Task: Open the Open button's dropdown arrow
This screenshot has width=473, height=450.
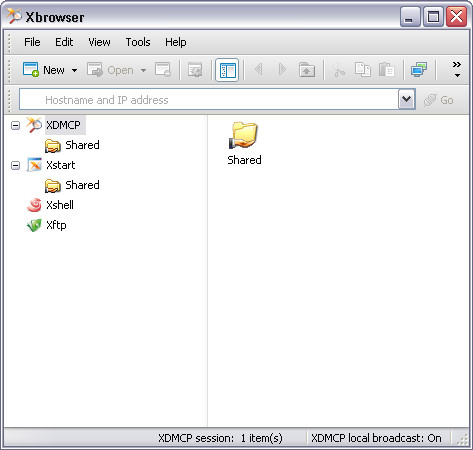Action: pos(143,70)
